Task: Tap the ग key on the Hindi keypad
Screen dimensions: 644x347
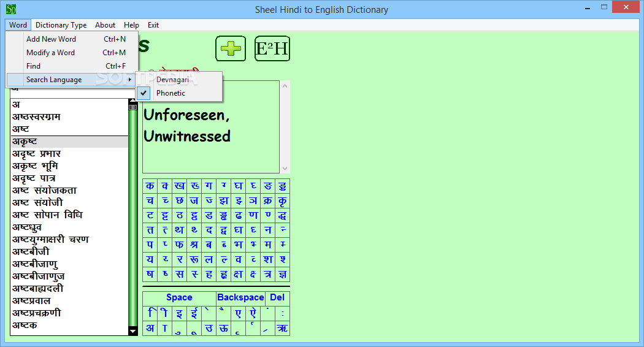Action: click(209, 186)
